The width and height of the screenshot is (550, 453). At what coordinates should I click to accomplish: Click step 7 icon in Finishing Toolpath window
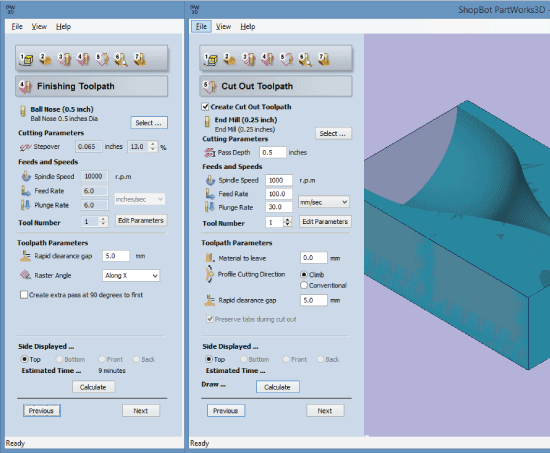click(140, 59)
